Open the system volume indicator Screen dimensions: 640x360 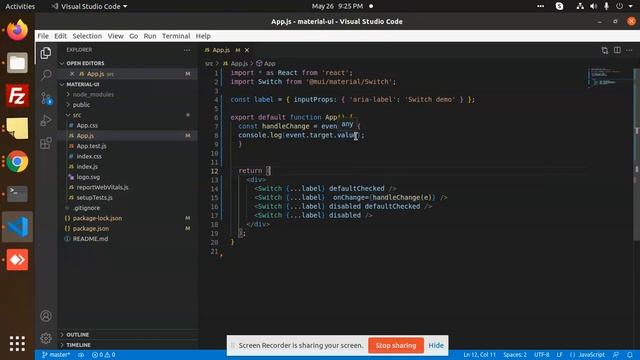[x=593, y=6]
